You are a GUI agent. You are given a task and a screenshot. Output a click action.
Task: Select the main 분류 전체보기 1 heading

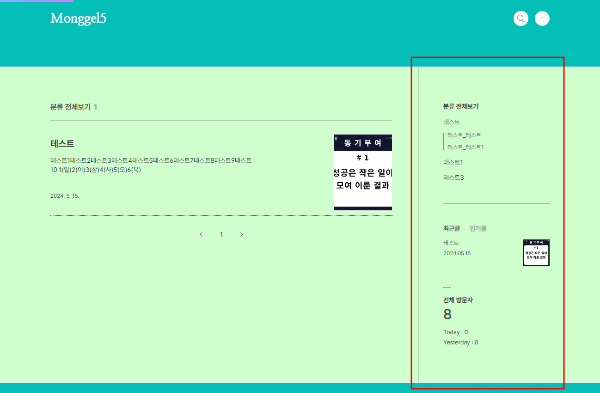pyautogui.click(x=74, y=107)
